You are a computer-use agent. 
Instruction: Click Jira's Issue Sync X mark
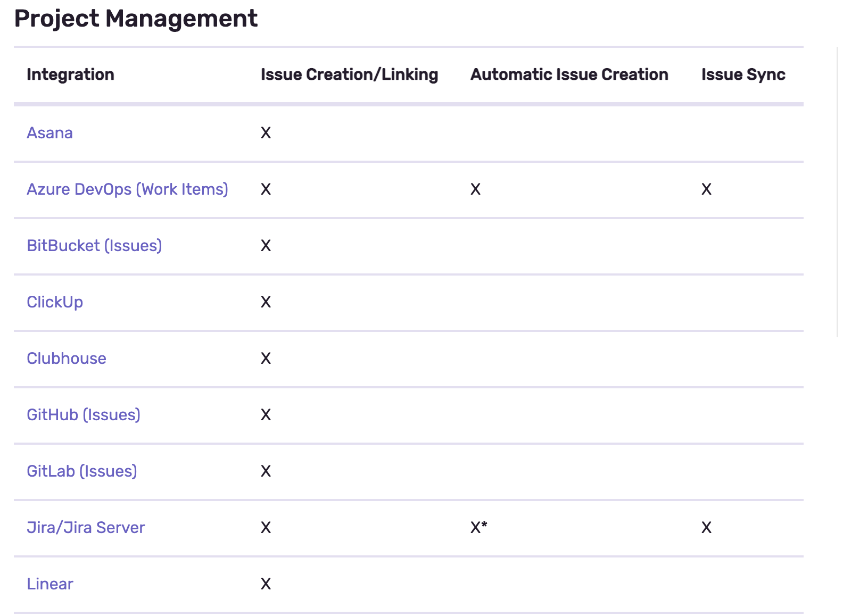pos(707,528)
